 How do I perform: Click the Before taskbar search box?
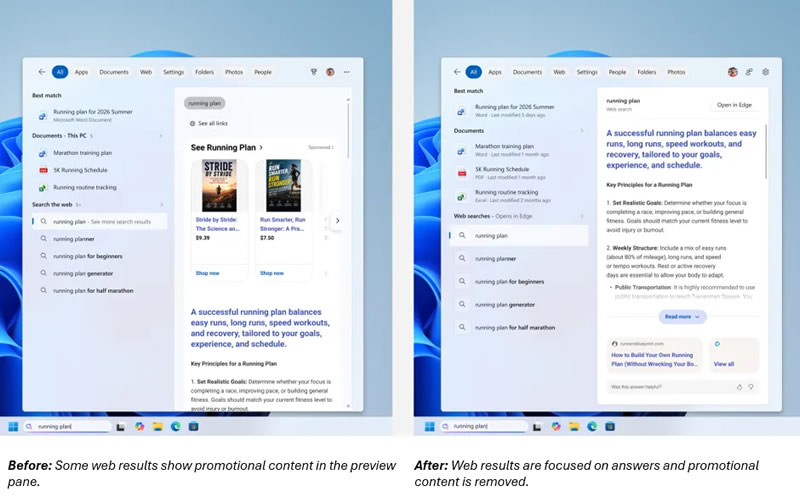[67, 427]
